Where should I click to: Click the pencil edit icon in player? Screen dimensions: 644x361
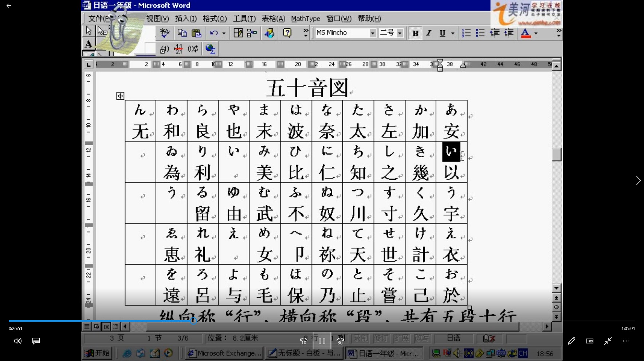tap(571, 341)
